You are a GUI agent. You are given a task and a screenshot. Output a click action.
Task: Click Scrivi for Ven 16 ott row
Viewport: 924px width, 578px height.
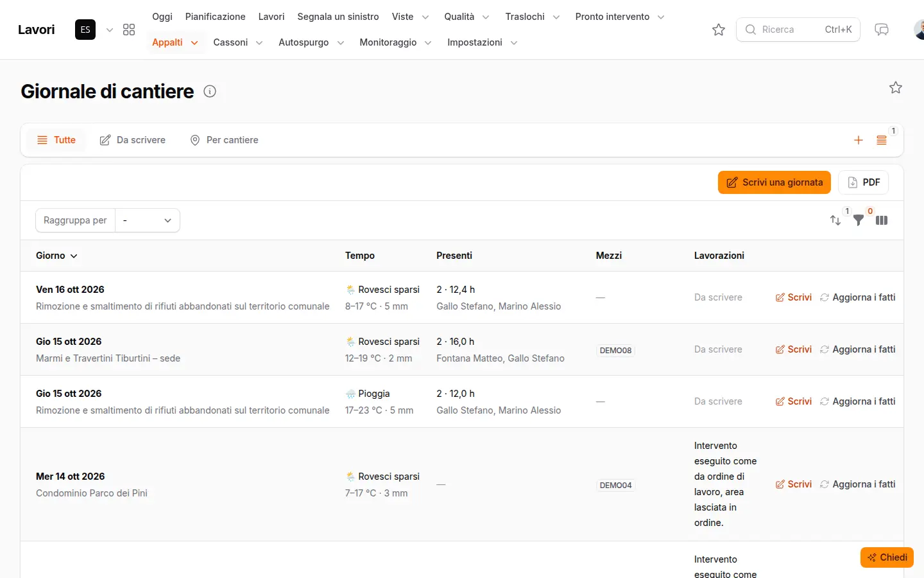(x=794, y=297)
